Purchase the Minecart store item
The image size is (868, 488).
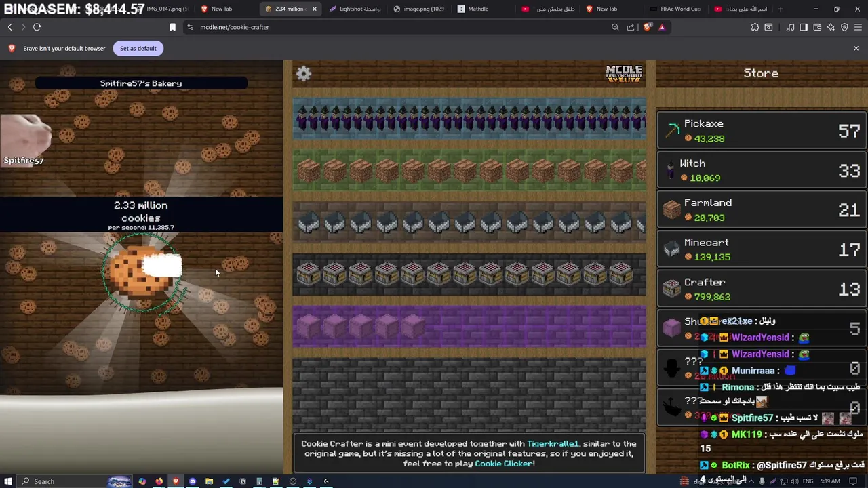coord(762,249)
